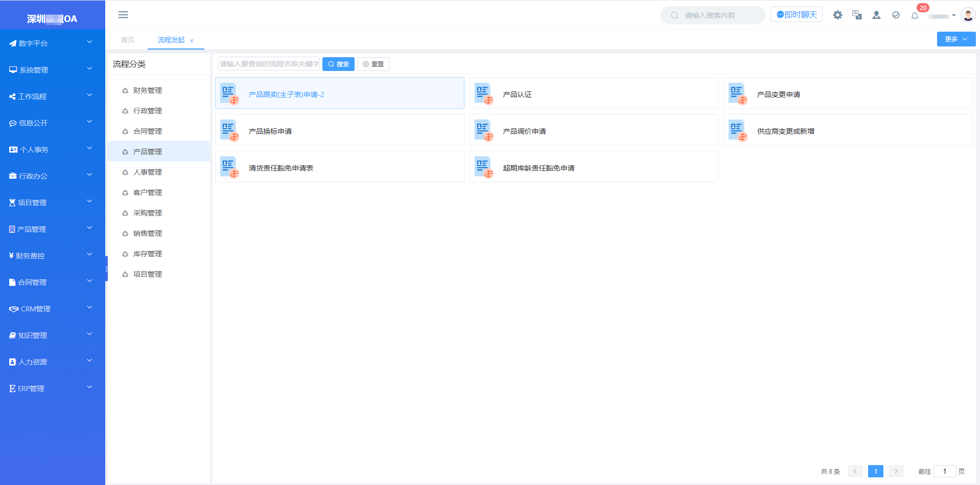Expand 人力资源 using its chevron
The width and height of the screenshot is (980, 485).
pyautogui.click(x=89, y=360)
